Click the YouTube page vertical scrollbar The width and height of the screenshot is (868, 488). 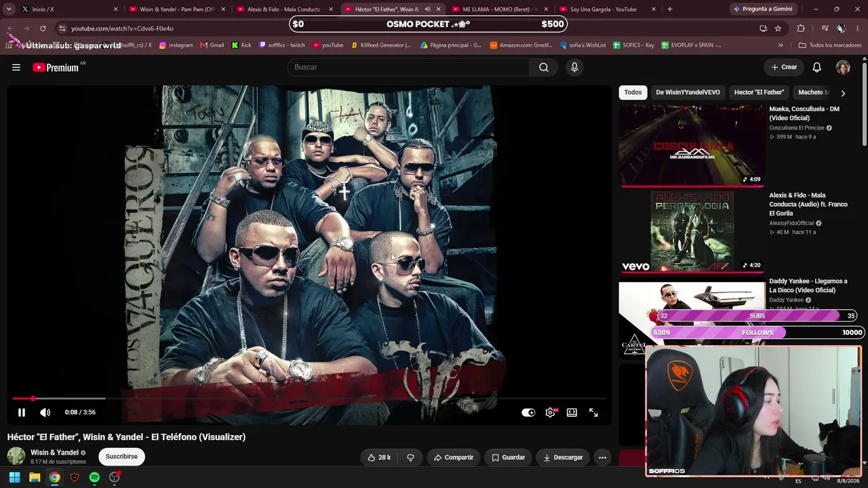pos(864,104)
